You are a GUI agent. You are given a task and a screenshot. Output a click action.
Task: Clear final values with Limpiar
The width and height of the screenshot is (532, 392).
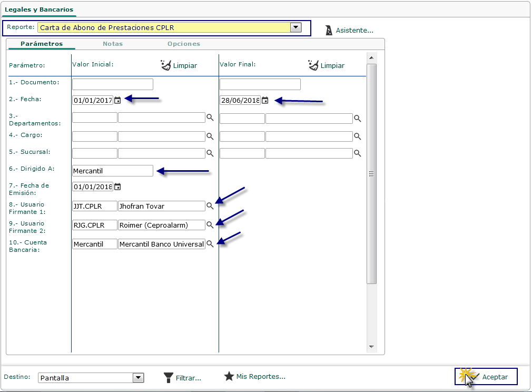pos(327,65)
